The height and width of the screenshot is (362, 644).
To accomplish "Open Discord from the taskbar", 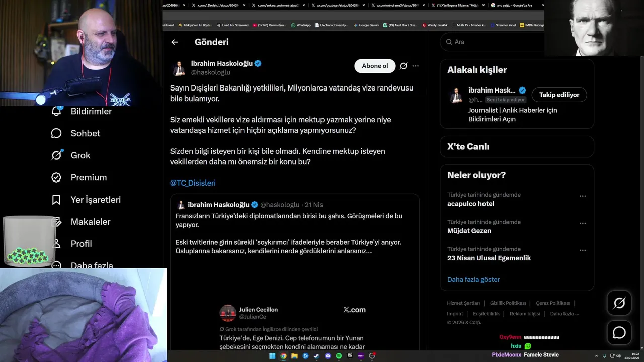I will click(328, 356).
